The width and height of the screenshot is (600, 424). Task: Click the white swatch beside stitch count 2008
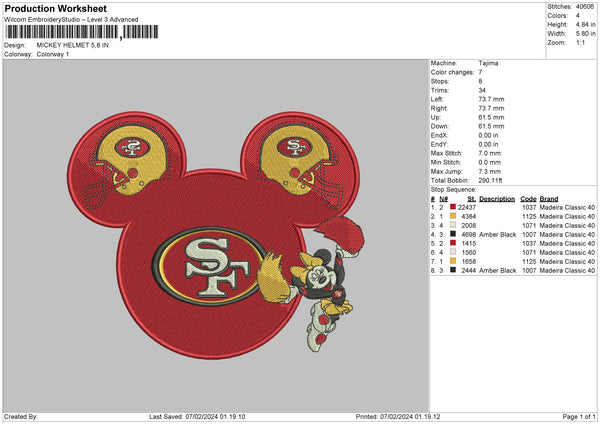pos(453,225)
